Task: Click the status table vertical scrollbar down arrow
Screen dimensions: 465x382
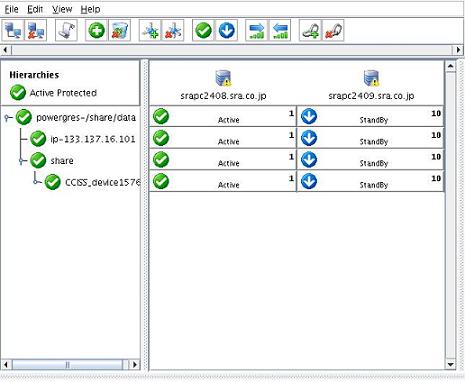Action: pos(450,364)
